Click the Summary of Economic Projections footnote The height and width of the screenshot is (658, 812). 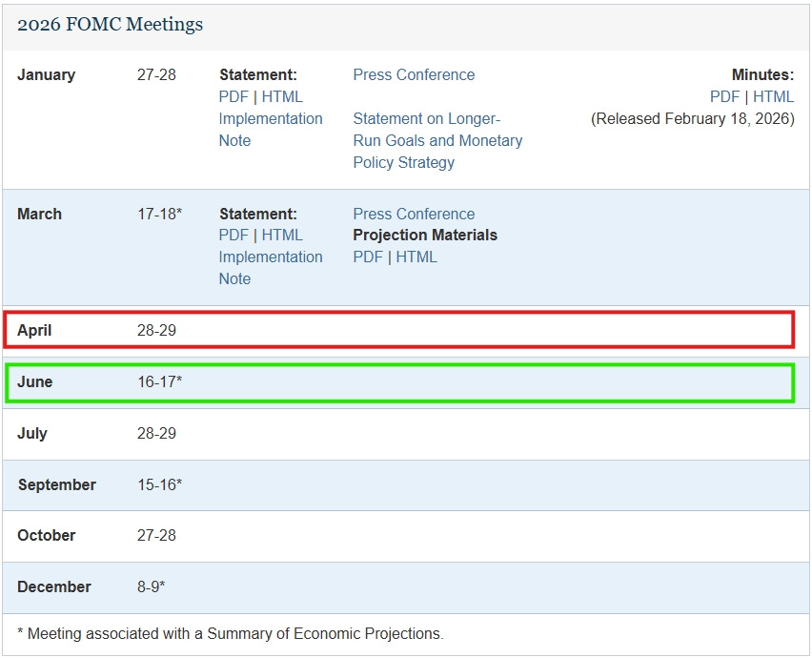[231, 633]
